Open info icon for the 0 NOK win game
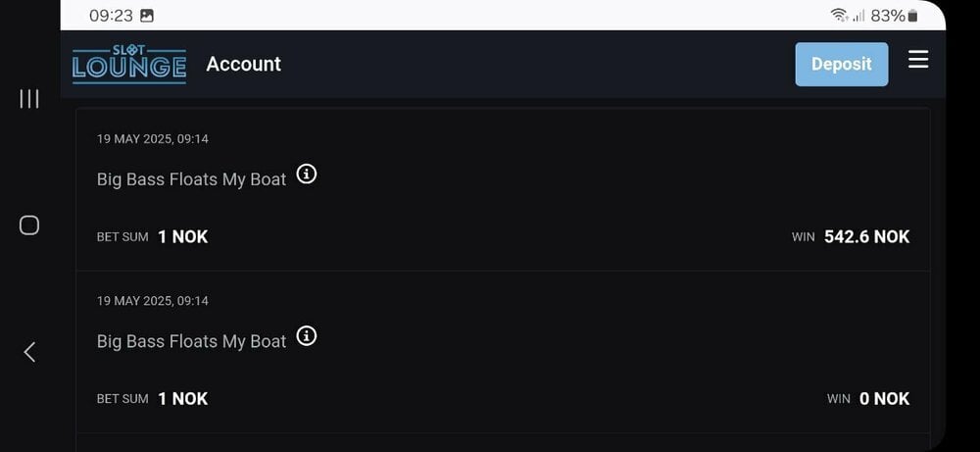980x452 pixels. pyautogui.click(x=307, y=337)
